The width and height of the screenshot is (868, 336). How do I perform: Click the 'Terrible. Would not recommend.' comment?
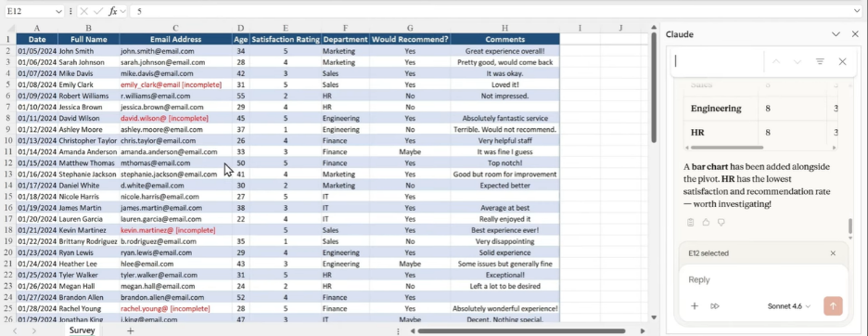tap(504, 129)
